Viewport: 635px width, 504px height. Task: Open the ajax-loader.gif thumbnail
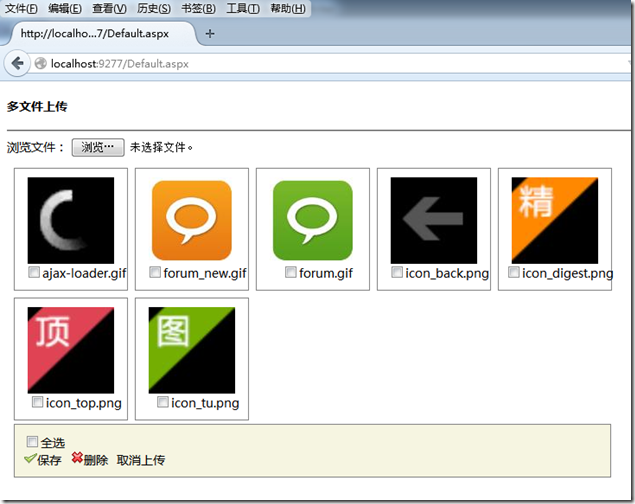pos(70,220)
